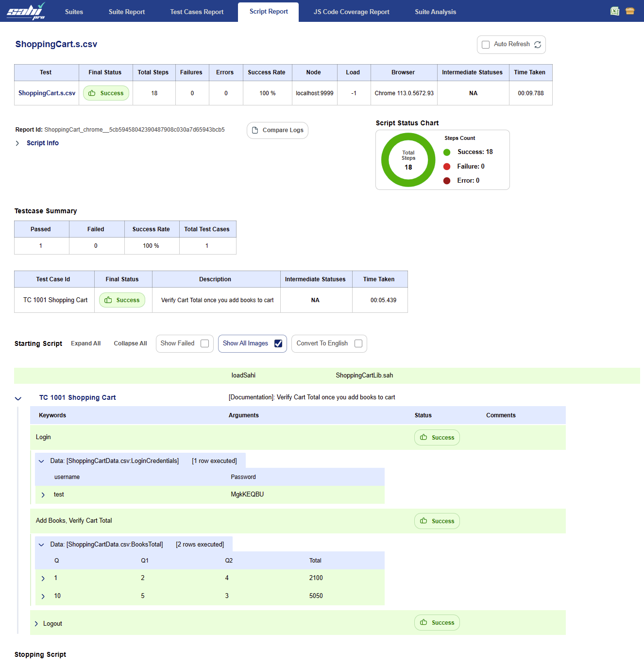Click the thumbs-up icon in the Login row

pyautogui.click(x=424, y=437)
